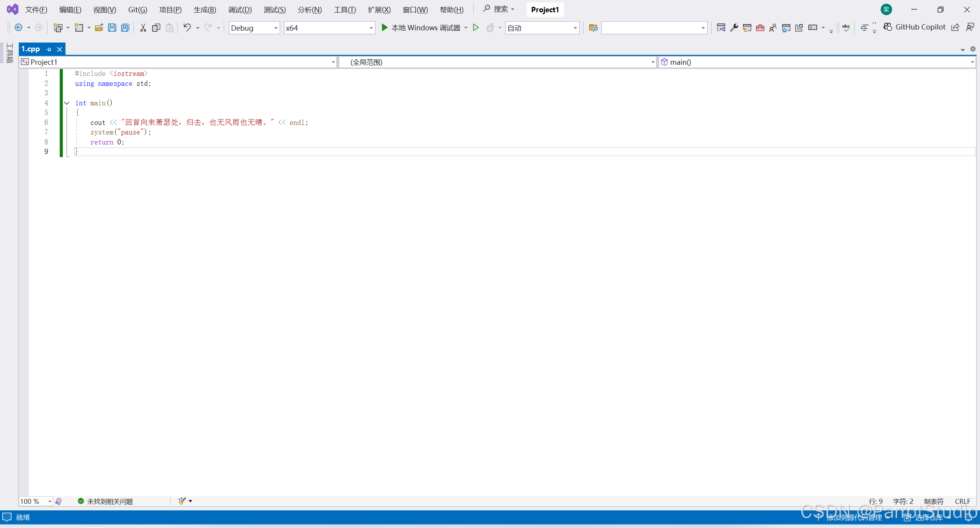Open the 100 % zoom dropdown
Image resolution: width=980 pixels, height=528 pixels.
click(x=36, y=501)
